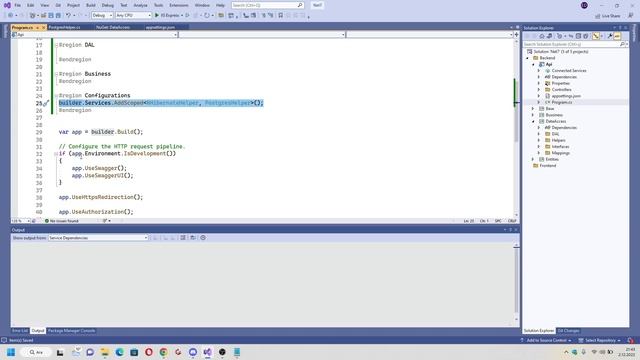Click the taskbar search box
The height and width of the screenshot is (360, 640).
pos(37,352)
